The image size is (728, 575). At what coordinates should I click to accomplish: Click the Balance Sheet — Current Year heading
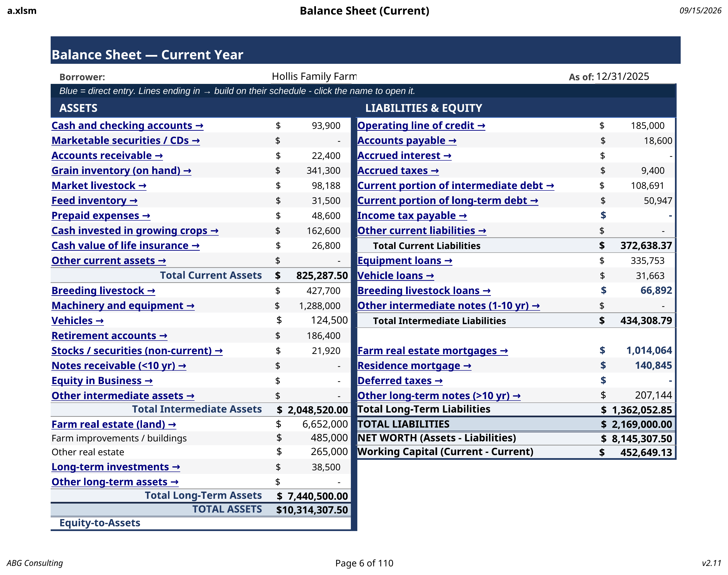pyautogui.click(x=147, y=54)
